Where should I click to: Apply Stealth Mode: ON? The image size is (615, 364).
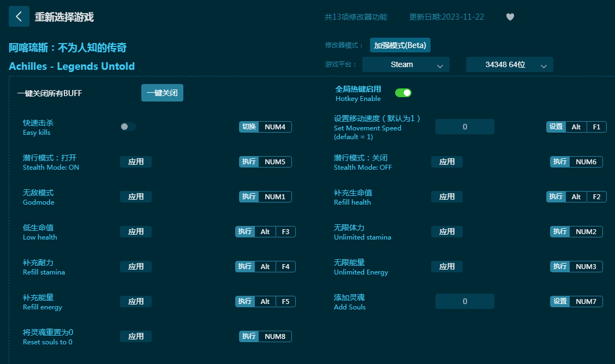pos(136,162)
